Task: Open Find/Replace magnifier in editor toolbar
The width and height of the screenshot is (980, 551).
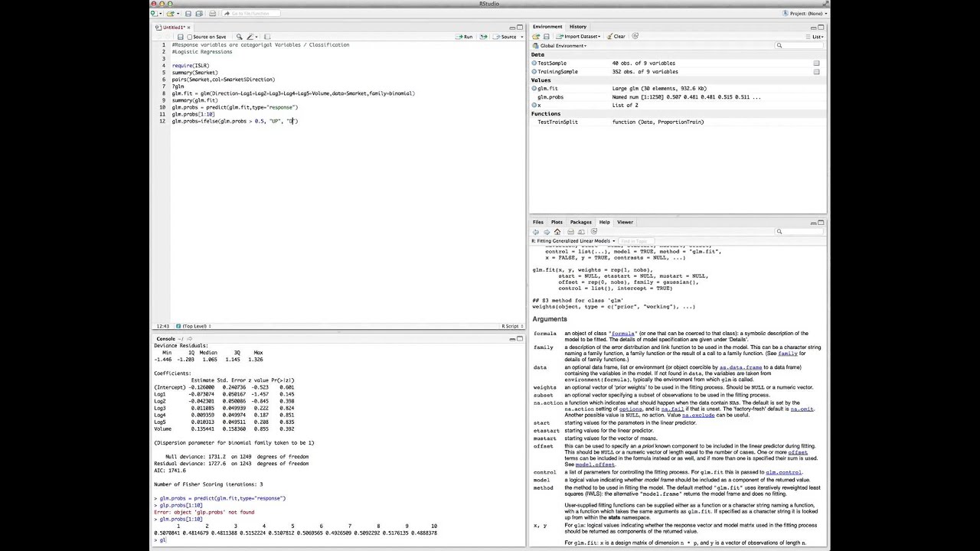Action: click(239, 37)
